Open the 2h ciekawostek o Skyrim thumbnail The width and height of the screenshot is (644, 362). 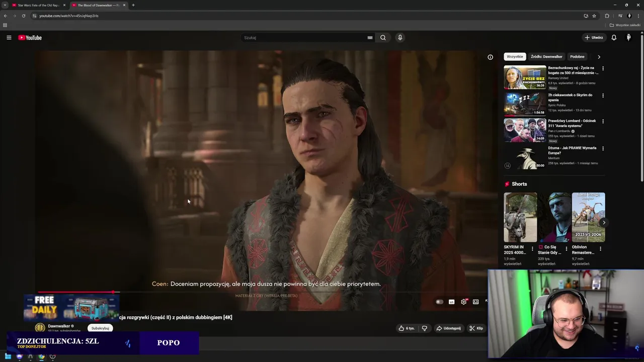click(525, 104)
